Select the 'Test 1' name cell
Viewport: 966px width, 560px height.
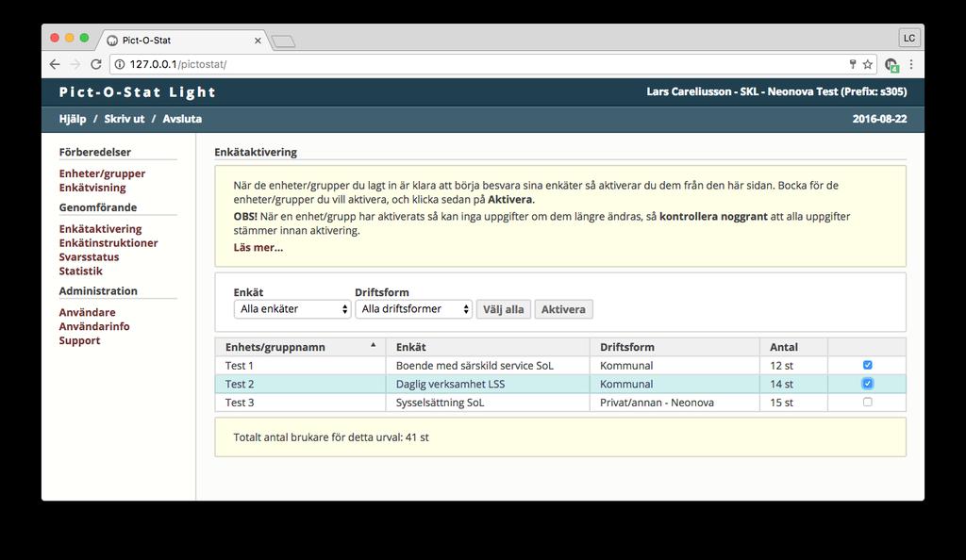pos(301,366)
